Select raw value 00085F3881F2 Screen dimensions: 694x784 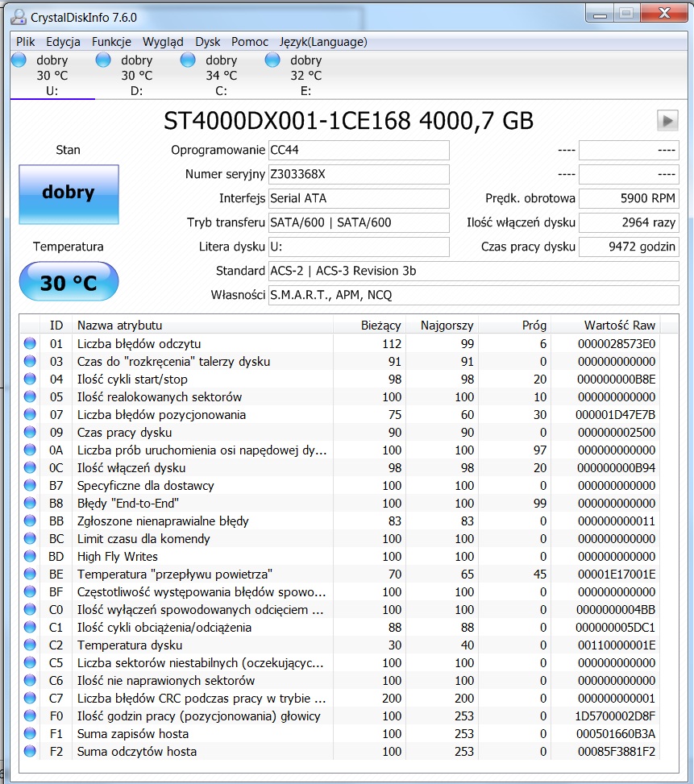tap(617, 752)
